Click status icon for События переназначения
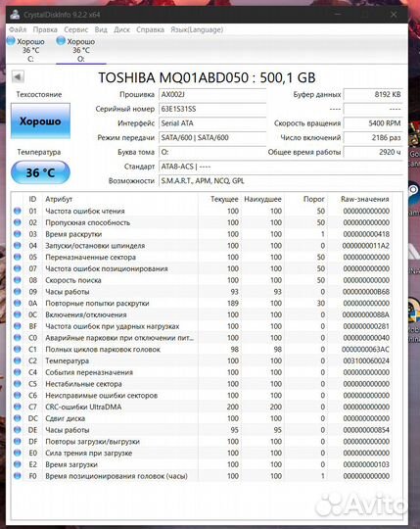The width and height of the screenshot is (420, 529). click(18, 372)
